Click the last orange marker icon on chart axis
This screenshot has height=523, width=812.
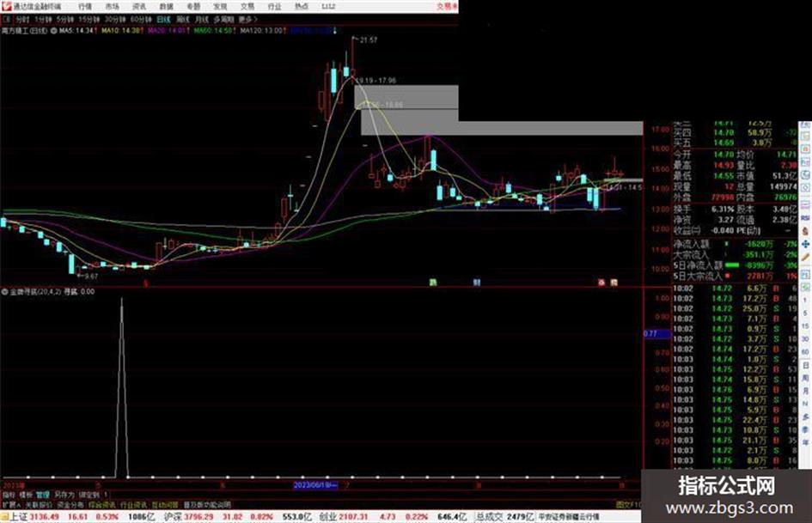tap(614, 283)
